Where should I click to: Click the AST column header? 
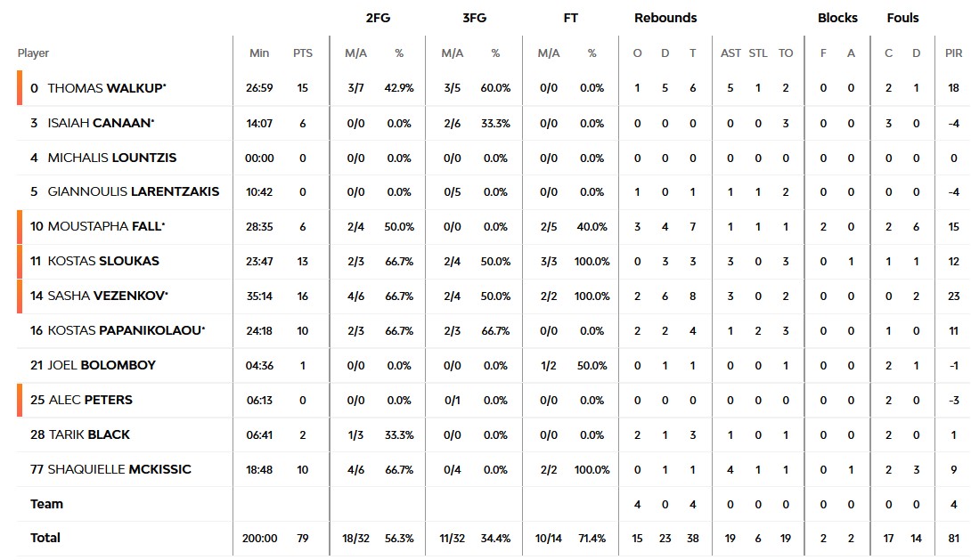730,53
